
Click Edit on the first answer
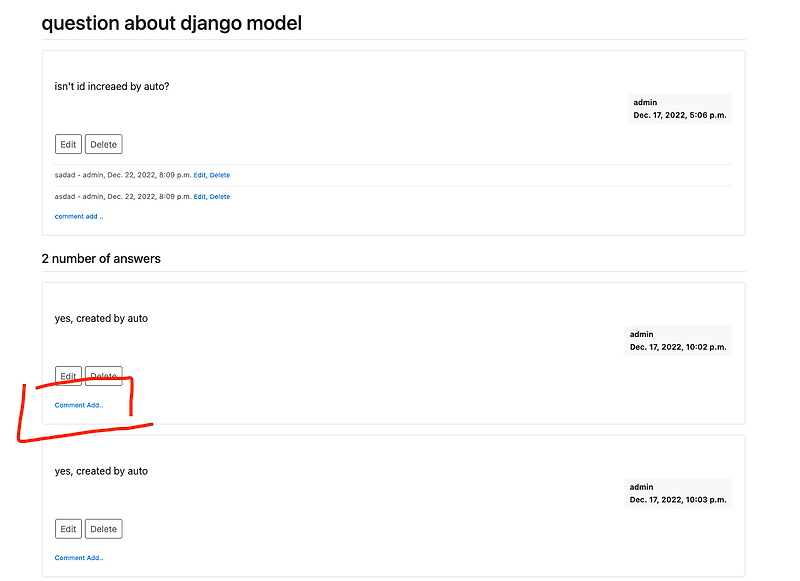(x=68, y=376)
